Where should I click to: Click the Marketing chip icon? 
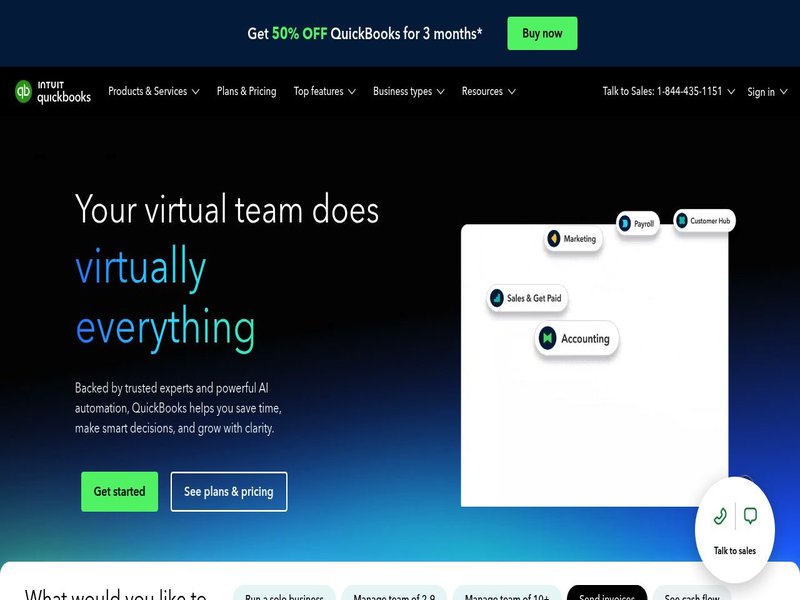tap(554, 239)
